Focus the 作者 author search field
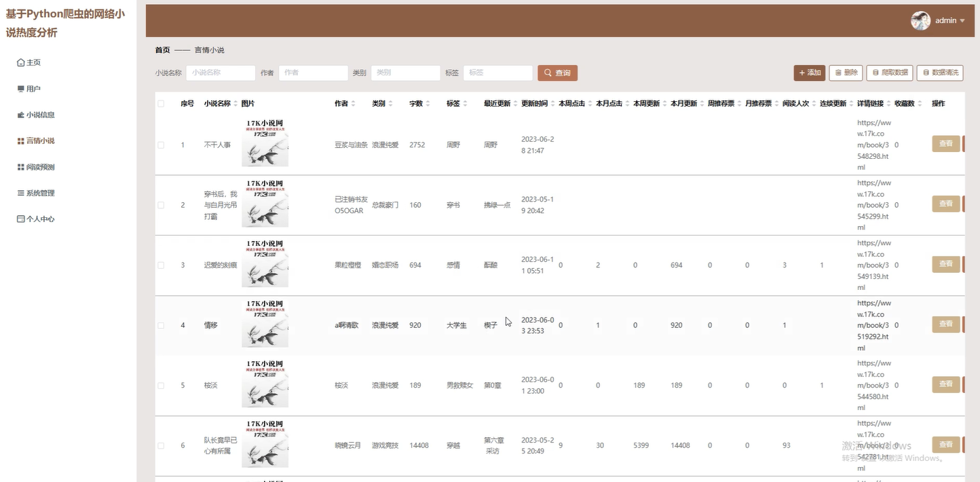Screen dimensions: 980x482 point(313,73)
